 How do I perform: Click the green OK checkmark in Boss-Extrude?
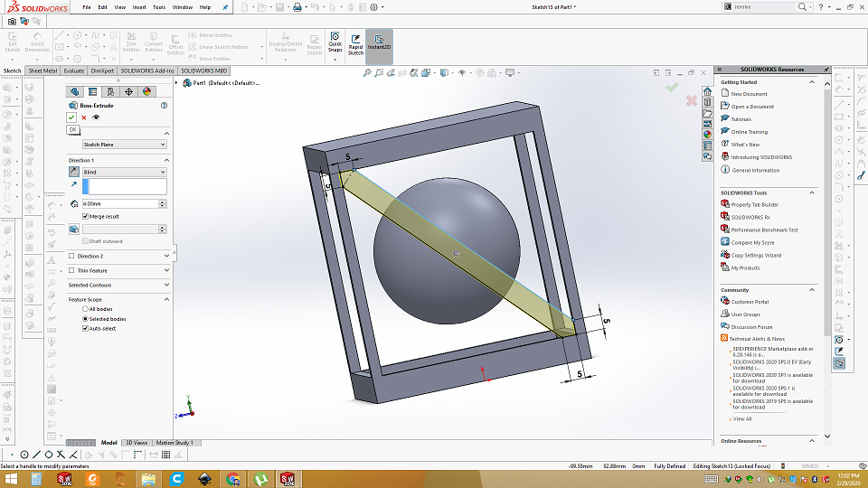(x=71, y=117)
